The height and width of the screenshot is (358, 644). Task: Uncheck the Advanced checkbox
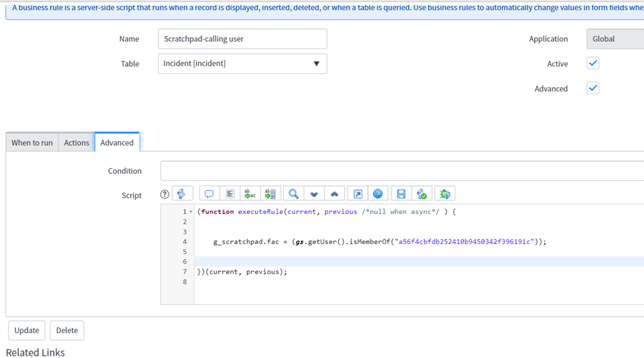(593, 88)
